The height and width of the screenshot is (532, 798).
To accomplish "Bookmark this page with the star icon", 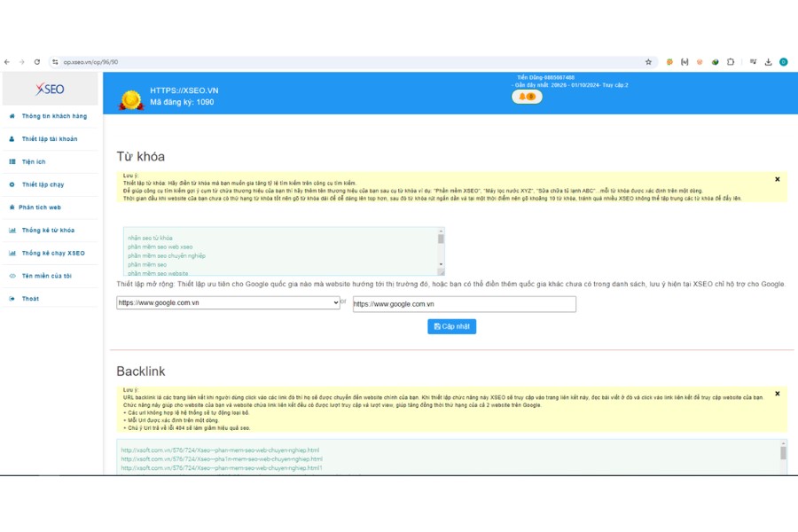I will [648, 62].
